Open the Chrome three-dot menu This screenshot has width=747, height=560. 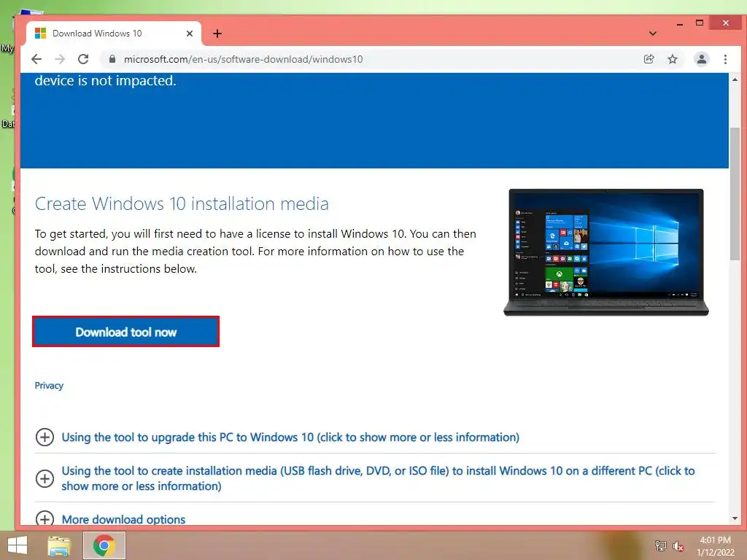coord(725,59)
